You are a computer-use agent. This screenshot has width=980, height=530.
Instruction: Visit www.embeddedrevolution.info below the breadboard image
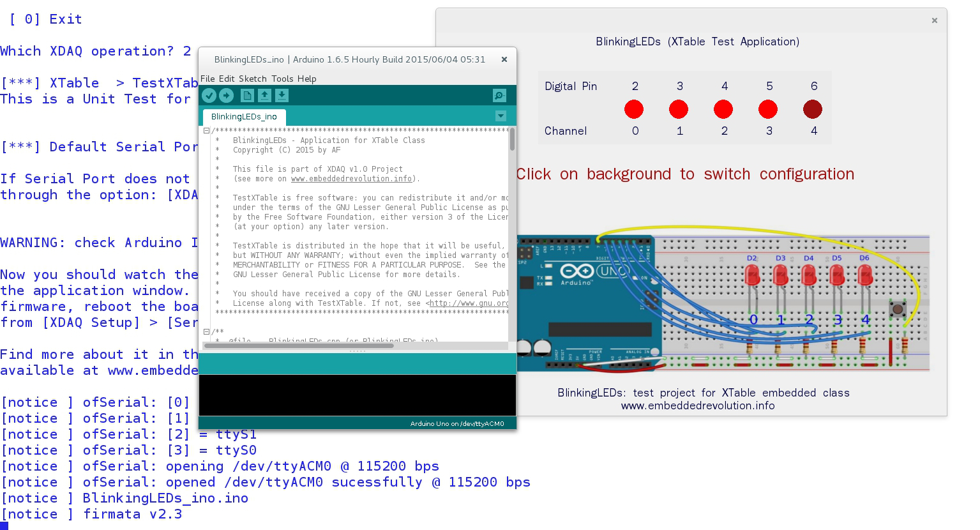tap(698, 405)
